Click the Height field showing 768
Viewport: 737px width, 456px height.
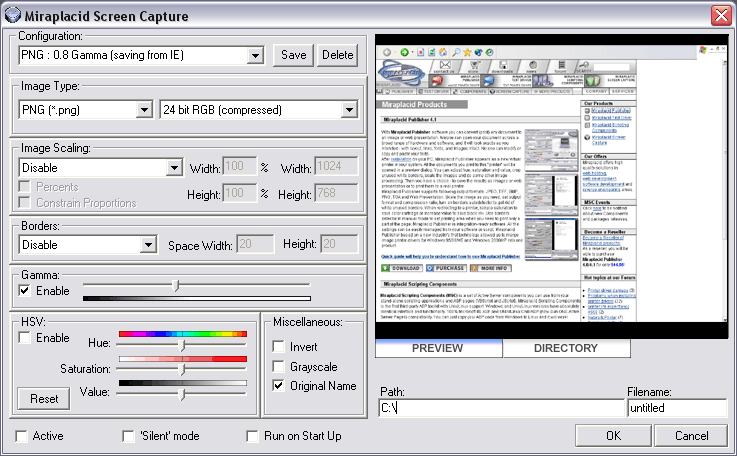click(336, 193)
